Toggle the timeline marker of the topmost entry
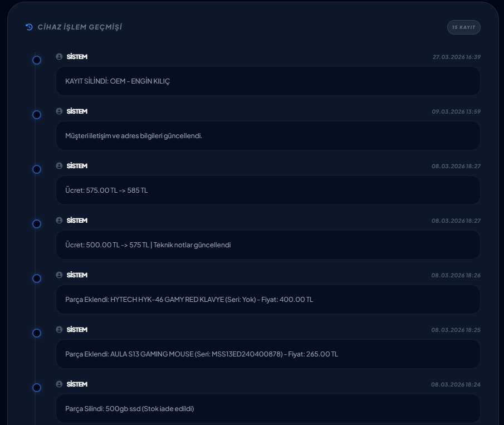The width and height of the screenshot is (504, 425). (37, 60)
